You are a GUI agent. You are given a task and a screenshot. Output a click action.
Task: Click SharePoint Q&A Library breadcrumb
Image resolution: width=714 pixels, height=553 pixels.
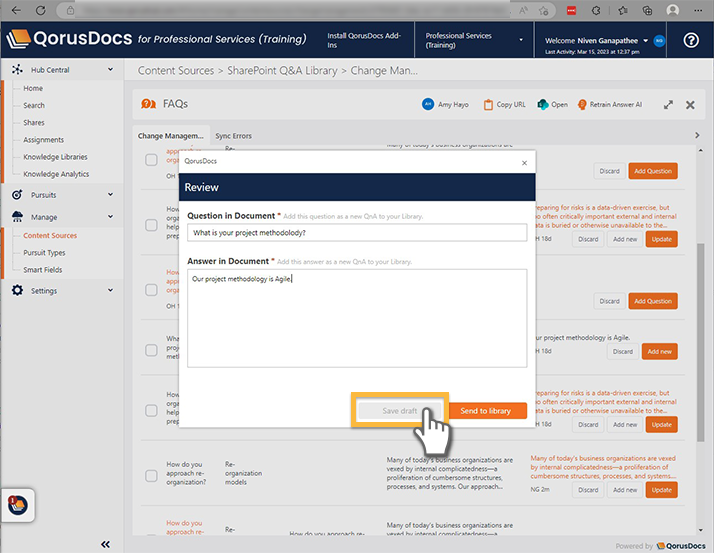[x=282, y=71]
